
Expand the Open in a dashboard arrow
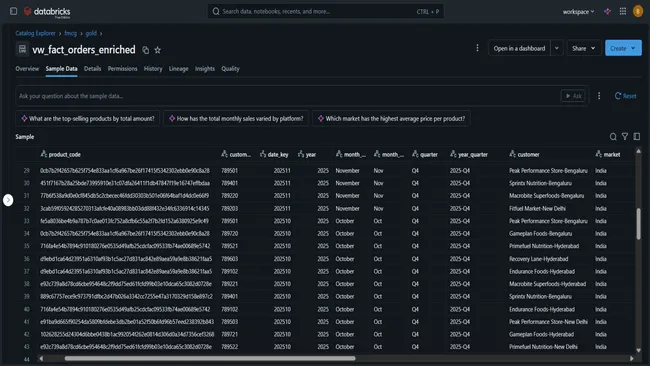557,48
